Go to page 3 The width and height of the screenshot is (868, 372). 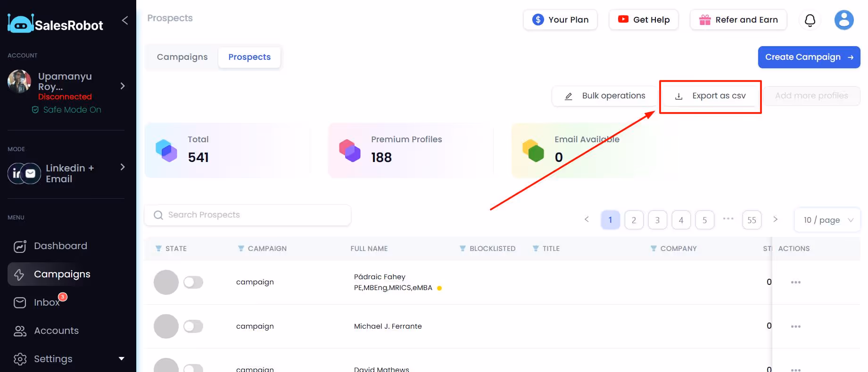tap(657, 220)
